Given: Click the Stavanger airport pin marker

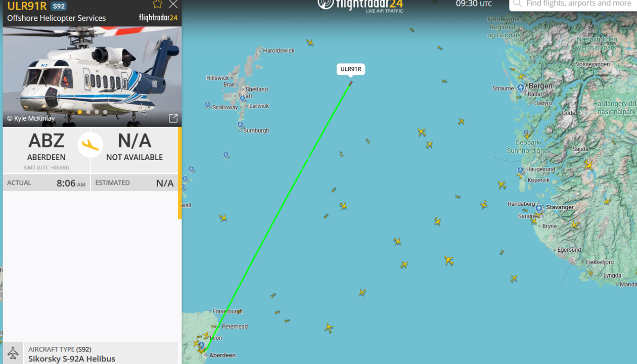Looking at the screenshot, I should click(x=539, y=208).
